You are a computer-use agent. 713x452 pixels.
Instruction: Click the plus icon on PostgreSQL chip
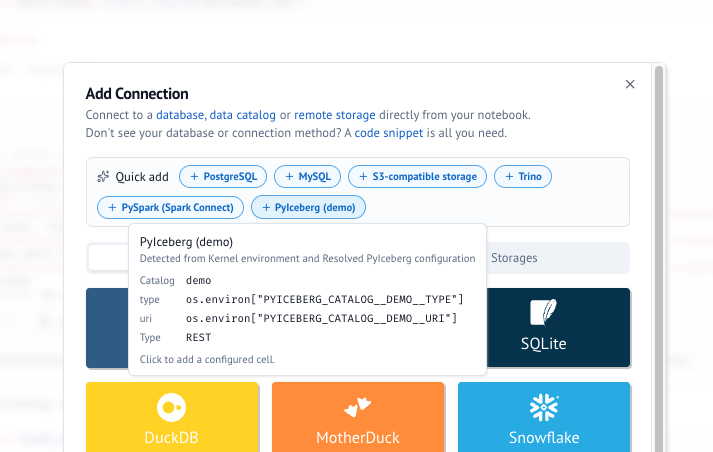pos(194,176)
